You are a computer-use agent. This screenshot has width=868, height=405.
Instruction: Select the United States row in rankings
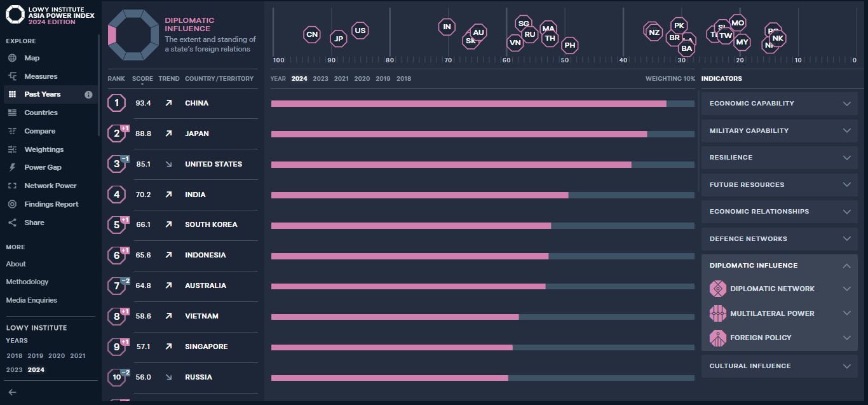pos(183,164)
